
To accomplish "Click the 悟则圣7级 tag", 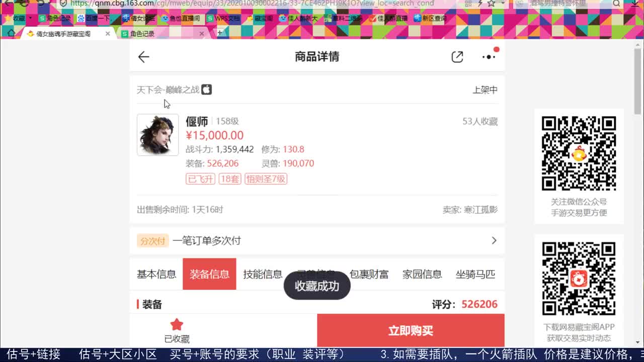I will click(x=266, y=178).
